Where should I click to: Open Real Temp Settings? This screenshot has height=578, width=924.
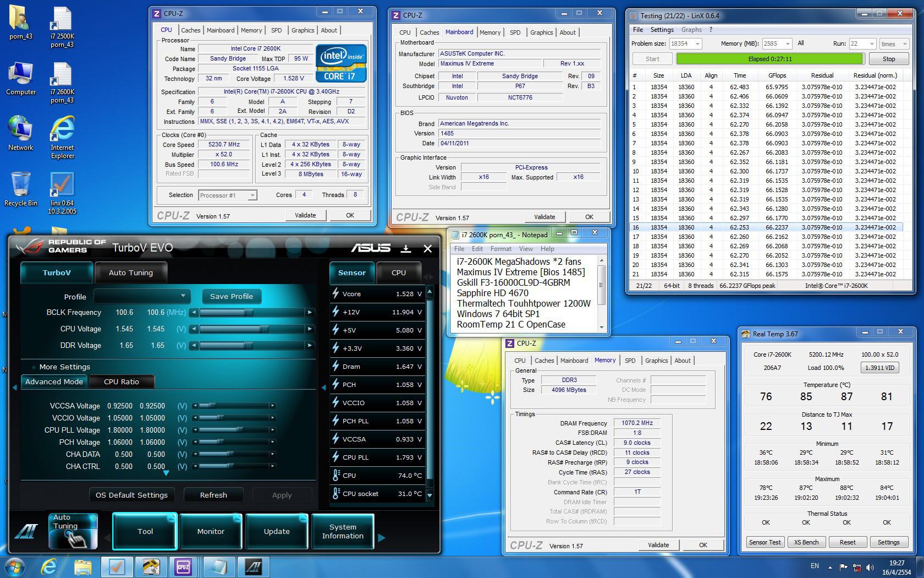[x=888, y=542]
